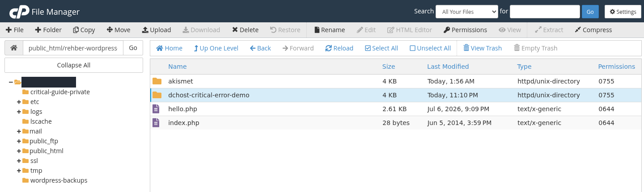Click the path input field

[x=73, y=48]
